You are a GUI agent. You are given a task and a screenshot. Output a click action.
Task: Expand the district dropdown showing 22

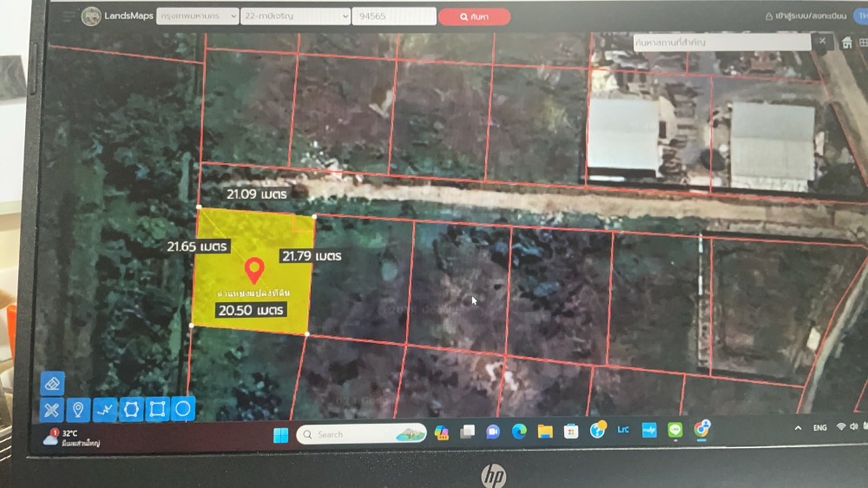point(296,16)
